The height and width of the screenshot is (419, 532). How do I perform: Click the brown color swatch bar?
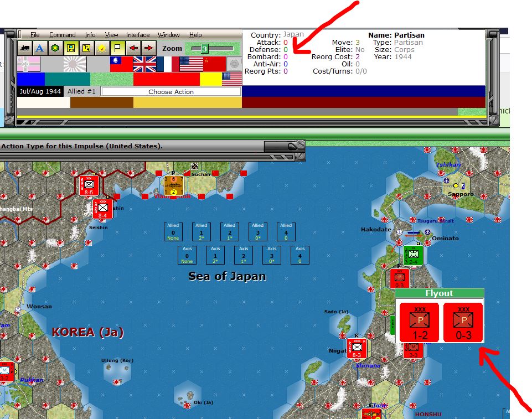[x=102, y=102]
